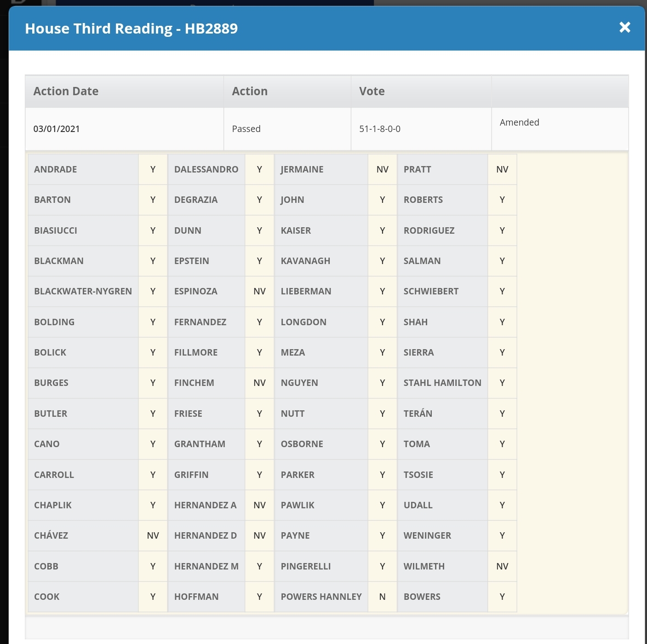Click the NV vote next to WILMETH

(x=502, y=566)
